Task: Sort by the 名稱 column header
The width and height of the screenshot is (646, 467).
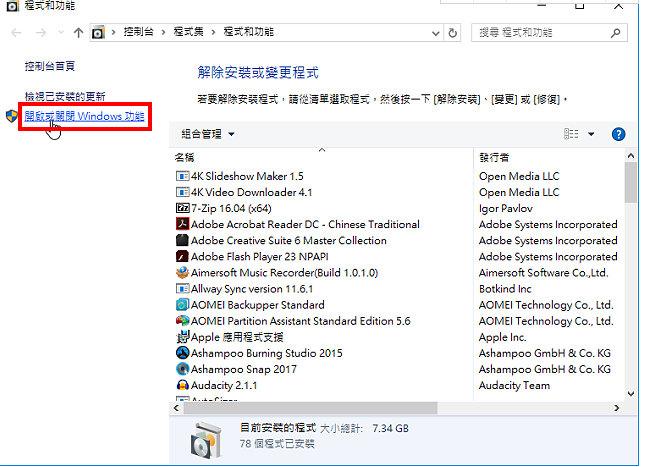Action: click(x=185, y=157)
